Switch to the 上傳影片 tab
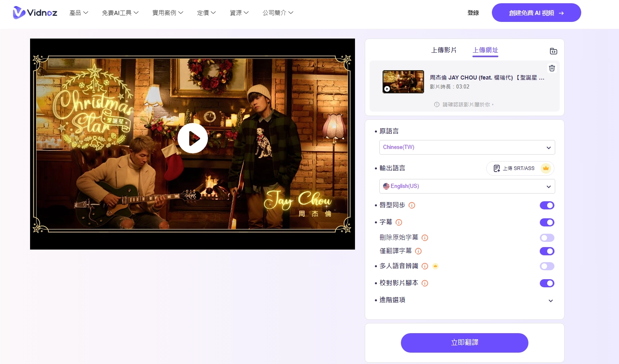 coord(444,50)
